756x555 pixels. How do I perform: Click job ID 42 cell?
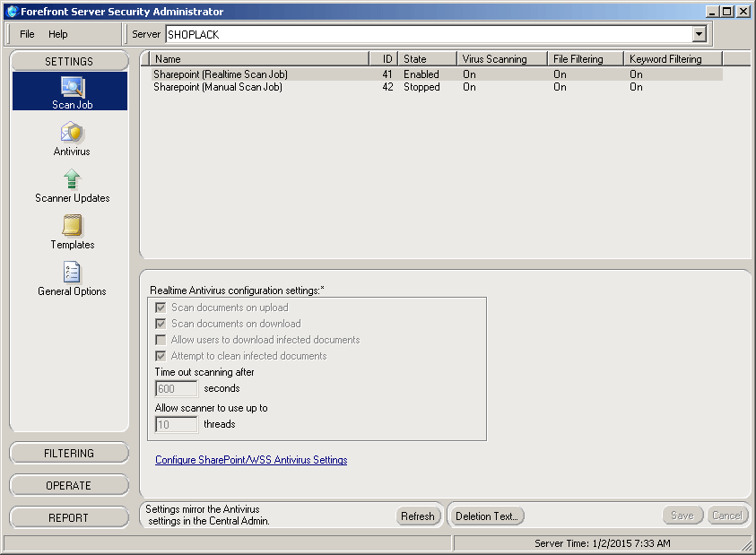(x=387, y=87)
